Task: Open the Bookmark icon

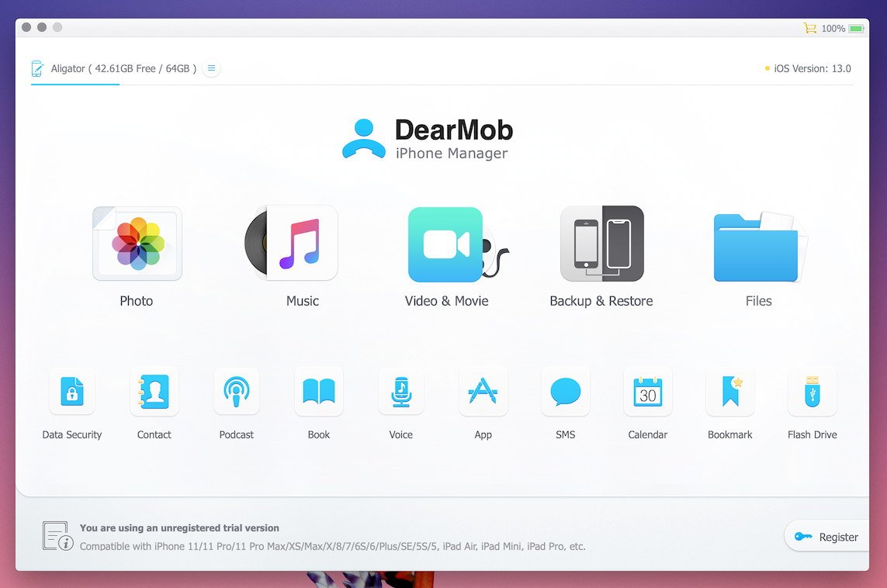Action: [x=730, y=391]
